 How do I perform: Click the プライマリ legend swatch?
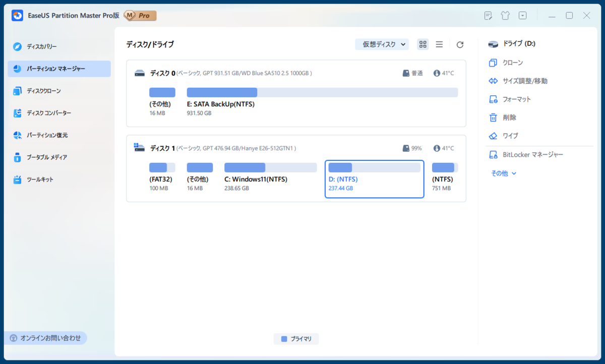click(x=284, y=339)
